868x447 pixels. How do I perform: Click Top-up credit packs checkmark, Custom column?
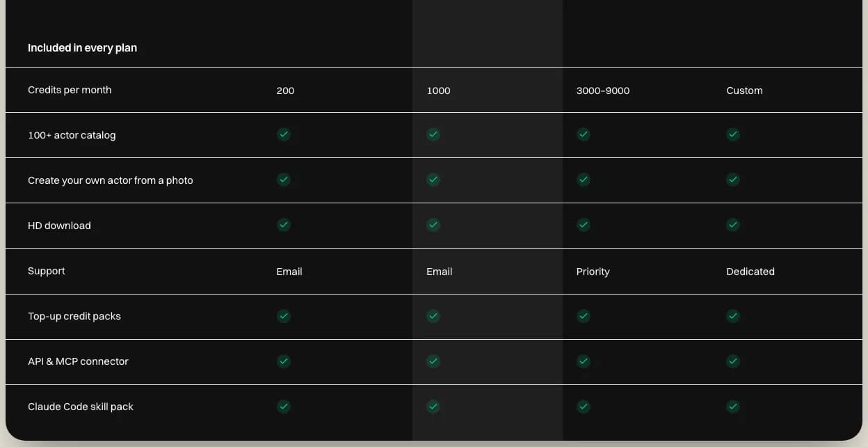point(733,316)
